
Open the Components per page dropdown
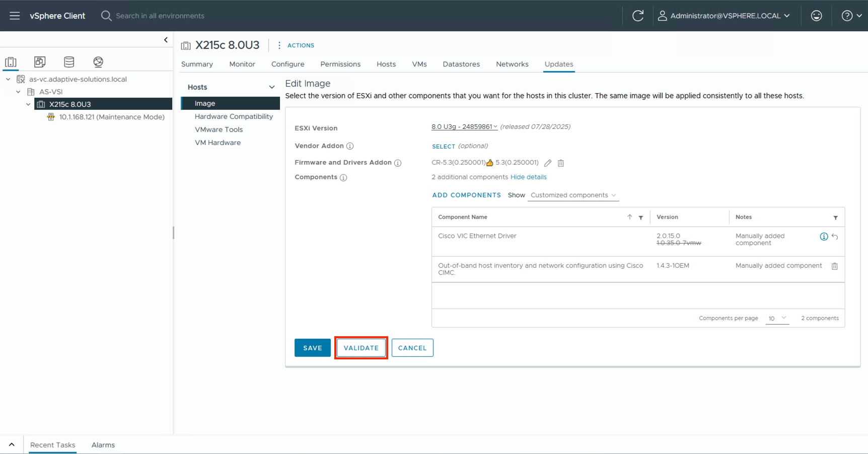pos(777,319)
